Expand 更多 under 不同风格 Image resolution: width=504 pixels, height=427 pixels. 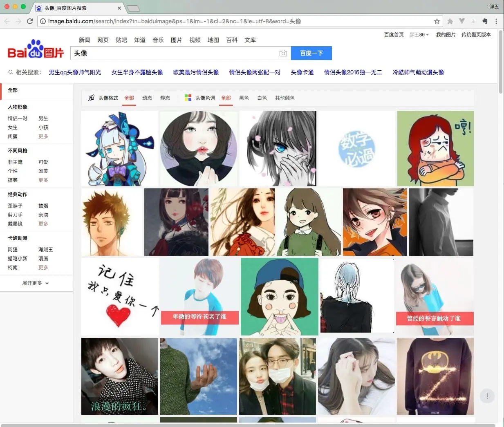(43, 180)
